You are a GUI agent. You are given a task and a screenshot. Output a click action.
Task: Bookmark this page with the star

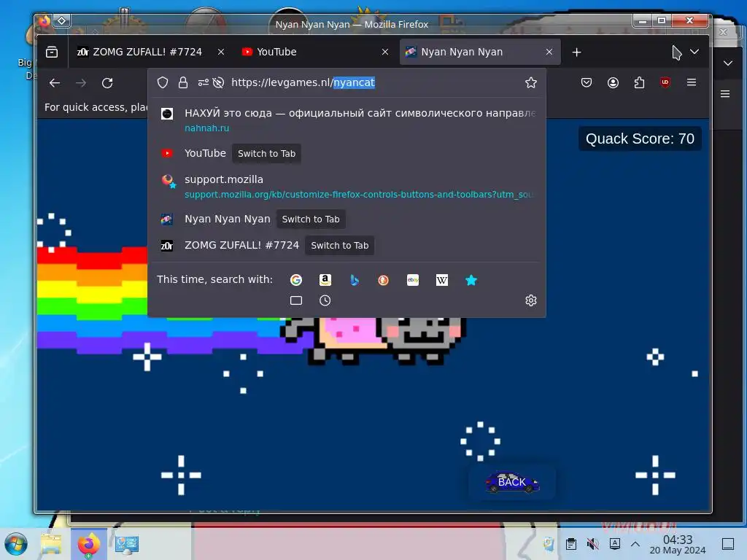point(531,83)
